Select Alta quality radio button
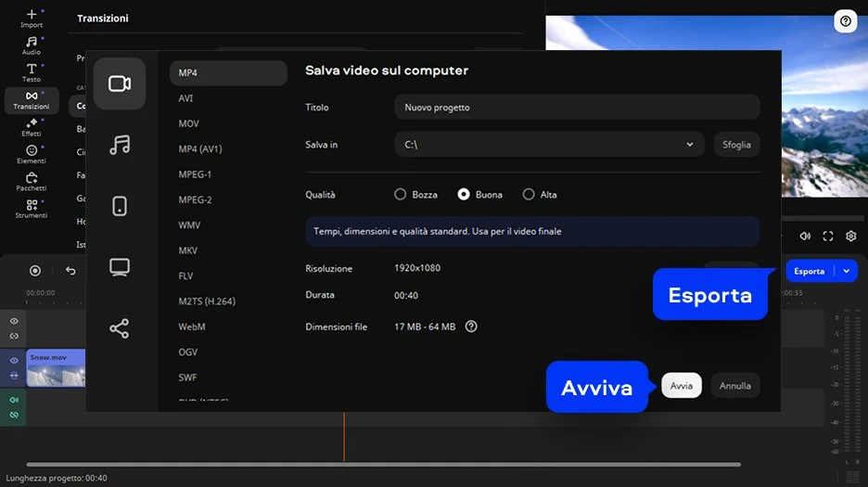 tap(529, 195)
